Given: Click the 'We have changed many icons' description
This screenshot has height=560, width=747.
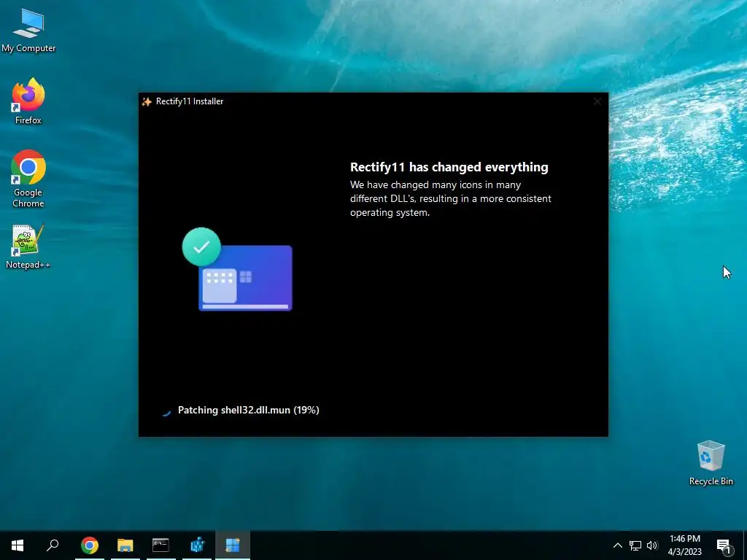Looking at the screenshot, I should (x=451, y=198).
